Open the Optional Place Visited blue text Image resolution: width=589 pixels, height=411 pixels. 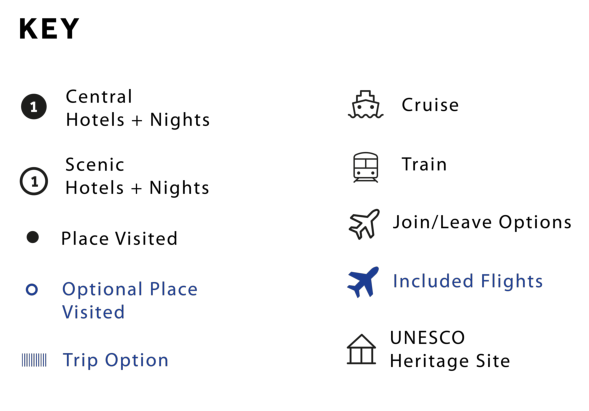(x=130, y=301)
